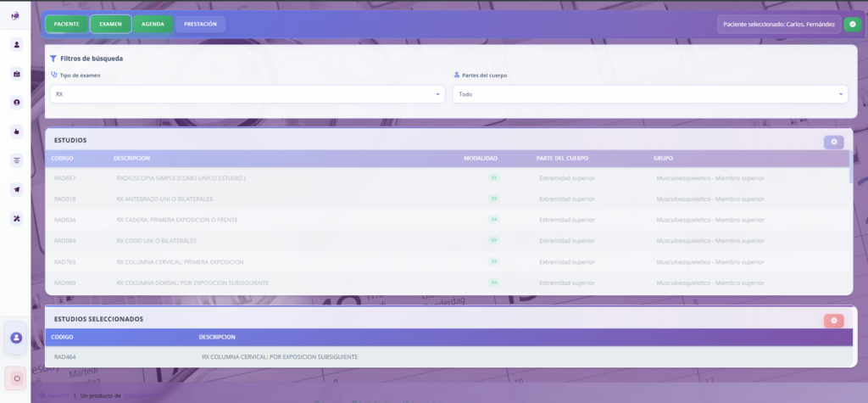Image resolution: width=868 pixels, height=403 pixels.
Task: Click the RAD464 selected study row
Action: pyautogui.click(x=424, y=356)
